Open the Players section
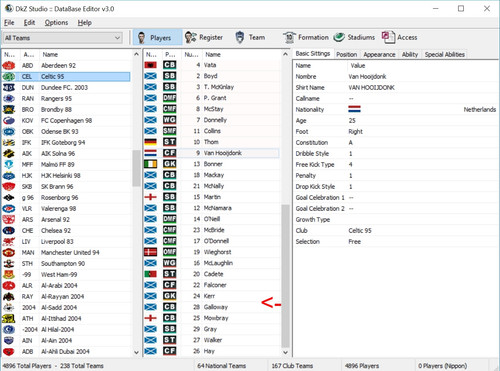500x371 pixels. click(158, 37)
